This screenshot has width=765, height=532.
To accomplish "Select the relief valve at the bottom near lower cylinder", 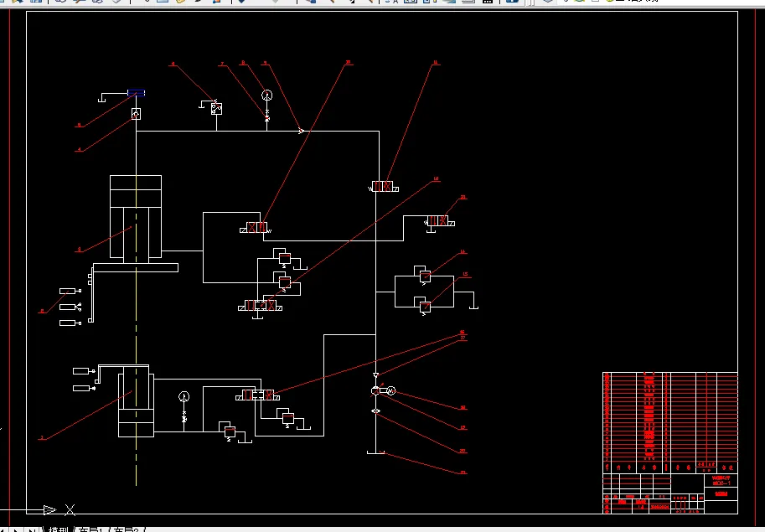I will (230, 432).
